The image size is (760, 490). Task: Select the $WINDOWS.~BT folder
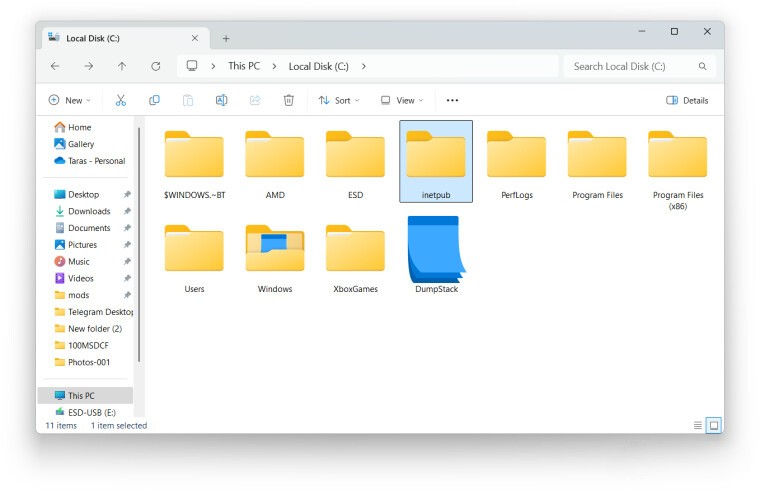click(x=194, y=165)
